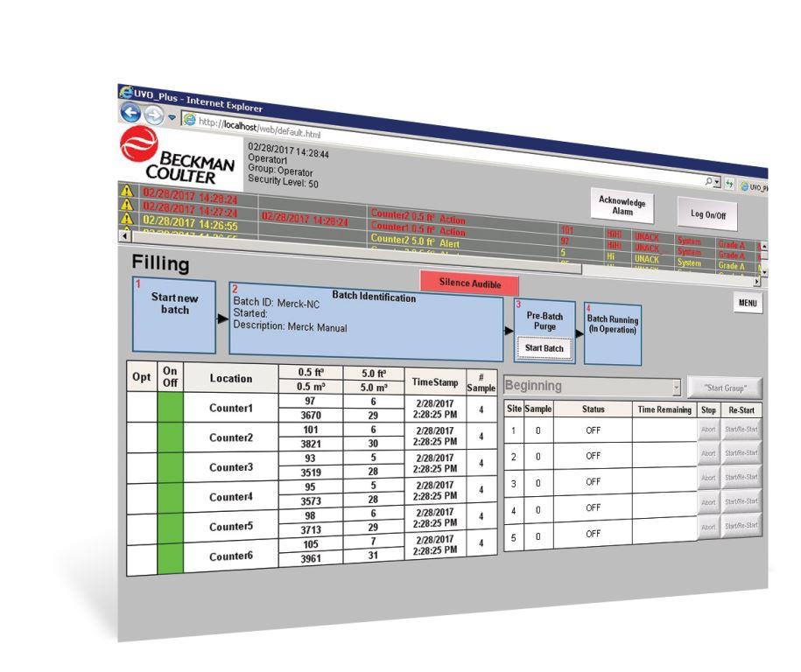This screenshot has width=801, height=672.
Task: Click Start/Re-Start for site 4
Action: [x=741, y=501]
